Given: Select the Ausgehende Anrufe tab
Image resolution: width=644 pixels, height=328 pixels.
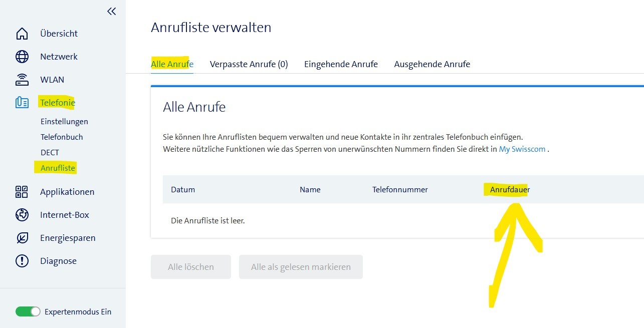Looking at the screenshot, I should coord(432,64).
